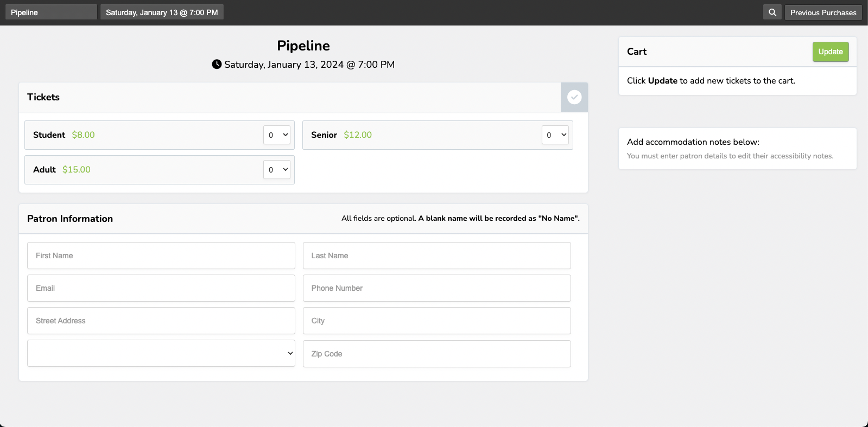
Task: Focus the Zip Code field
Action: (x=436, y=354)
